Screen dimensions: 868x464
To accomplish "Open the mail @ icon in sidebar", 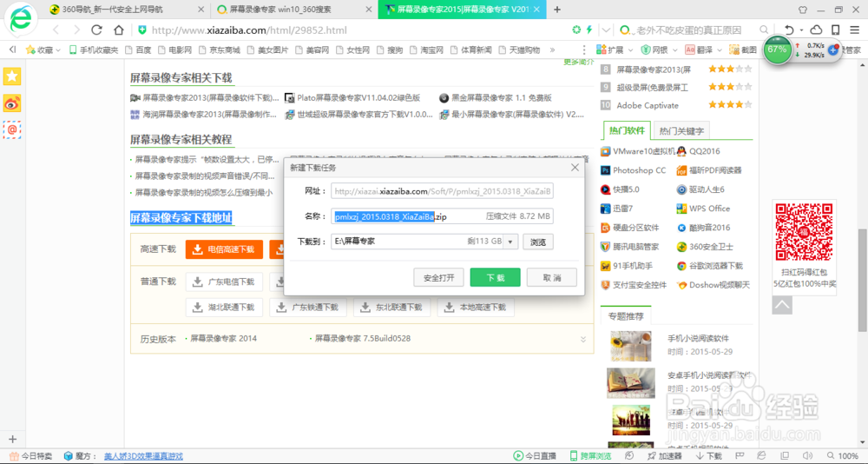I will click(12, 129).
